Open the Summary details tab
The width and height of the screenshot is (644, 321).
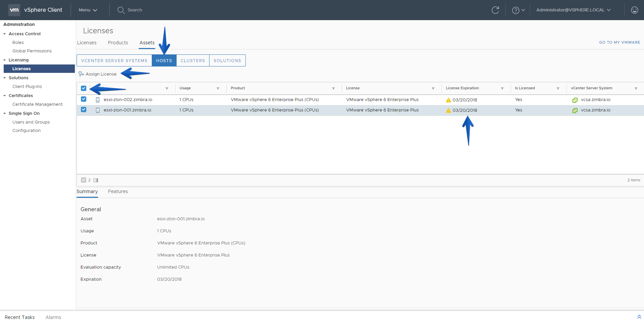pyautogui.click(x=87, y=191)
